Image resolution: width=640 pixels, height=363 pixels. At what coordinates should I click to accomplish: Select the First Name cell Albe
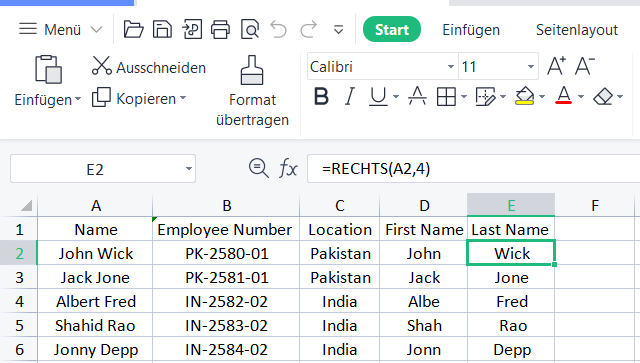point(424,301)
